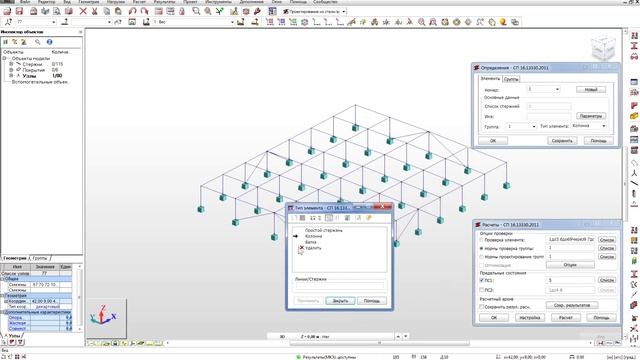This screenshot has width=640, height=360.
Task: Open the Файл menu
Action: point(25,2)
